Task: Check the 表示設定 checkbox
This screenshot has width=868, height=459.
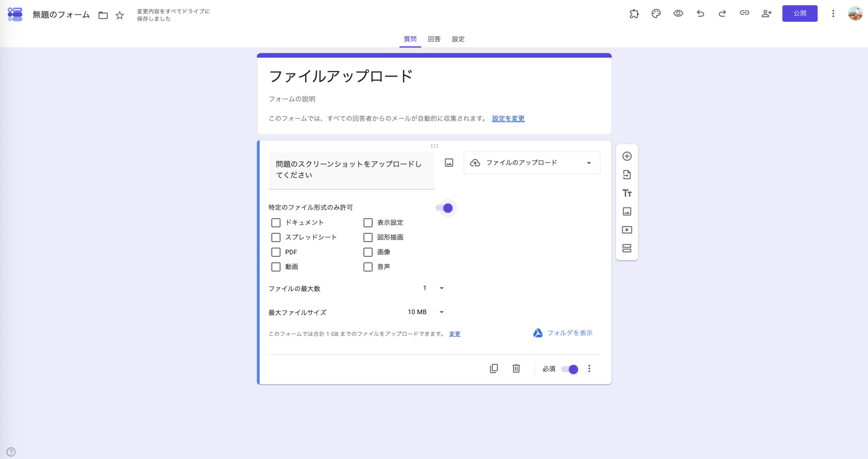Action: pos(368,223)
